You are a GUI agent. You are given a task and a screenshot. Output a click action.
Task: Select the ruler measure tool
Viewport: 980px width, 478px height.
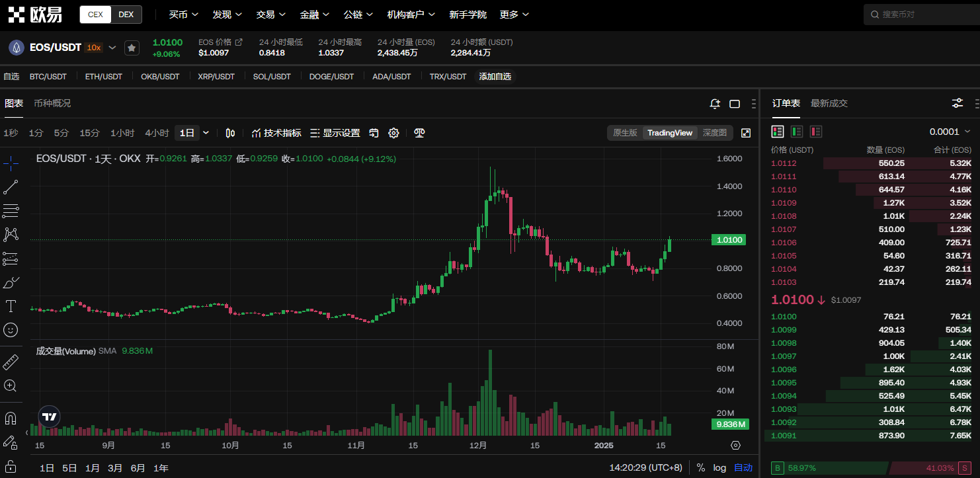coord(11,362)
